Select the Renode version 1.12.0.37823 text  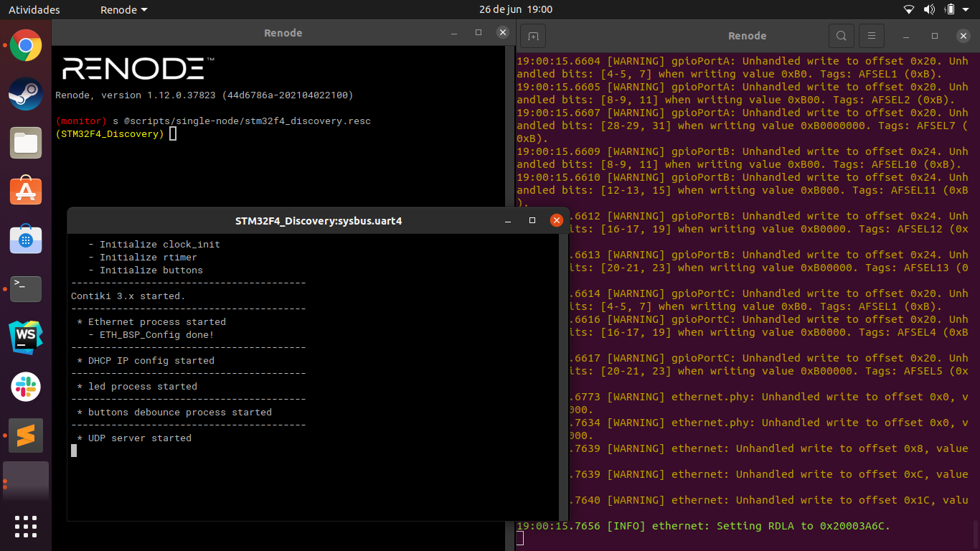[204, 95]
